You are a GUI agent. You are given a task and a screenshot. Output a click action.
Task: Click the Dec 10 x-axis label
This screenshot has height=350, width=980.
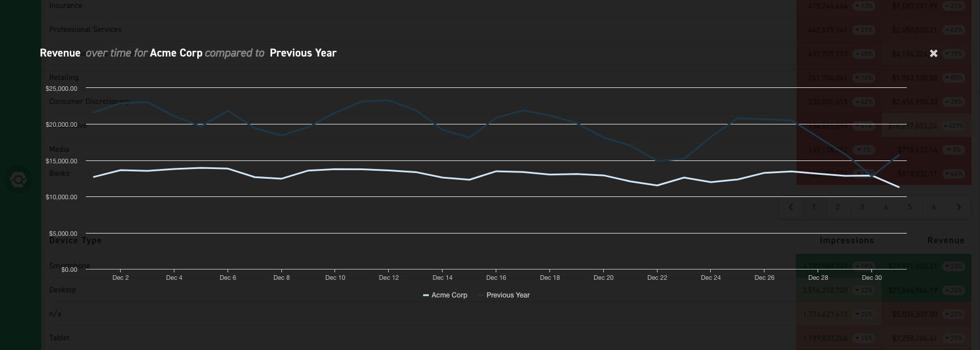(335, 277)
